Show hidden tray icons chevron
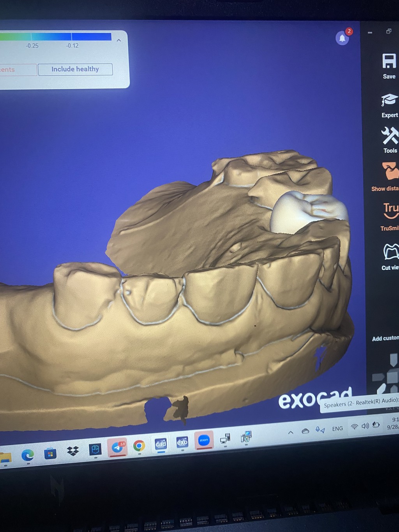This screenshot has width=399, height=532. point(291,432)
